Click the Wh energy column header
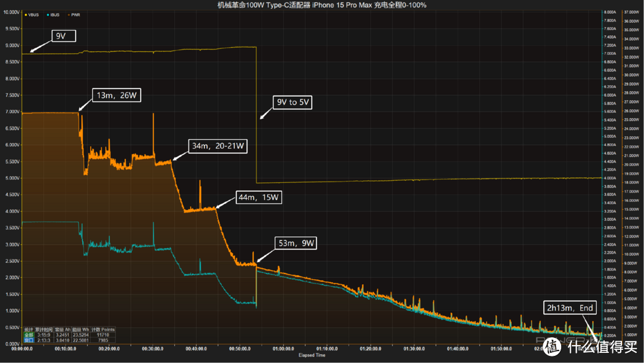The height and width of the screenshot is (363, 644). [x=81, y=330]
